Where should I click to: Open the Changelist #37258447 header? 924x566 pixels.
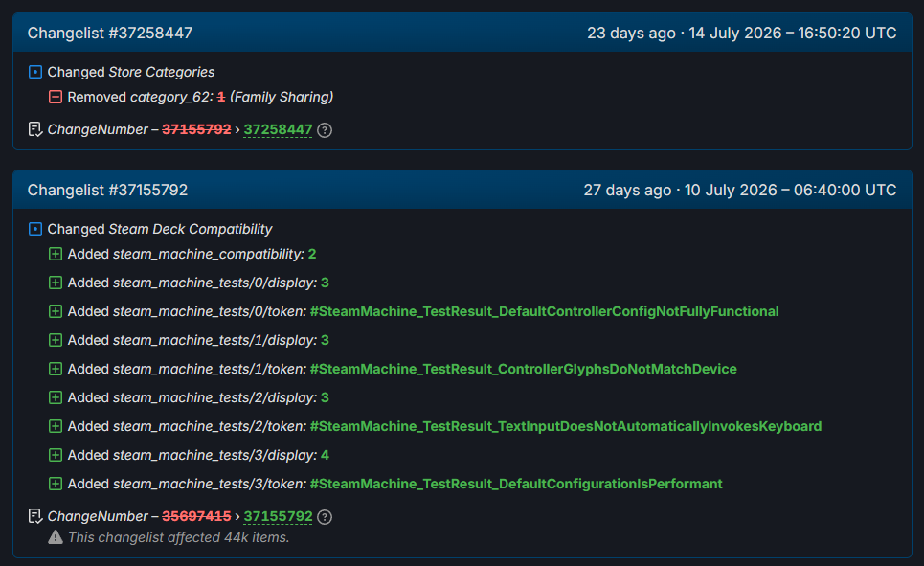(110, 33)
